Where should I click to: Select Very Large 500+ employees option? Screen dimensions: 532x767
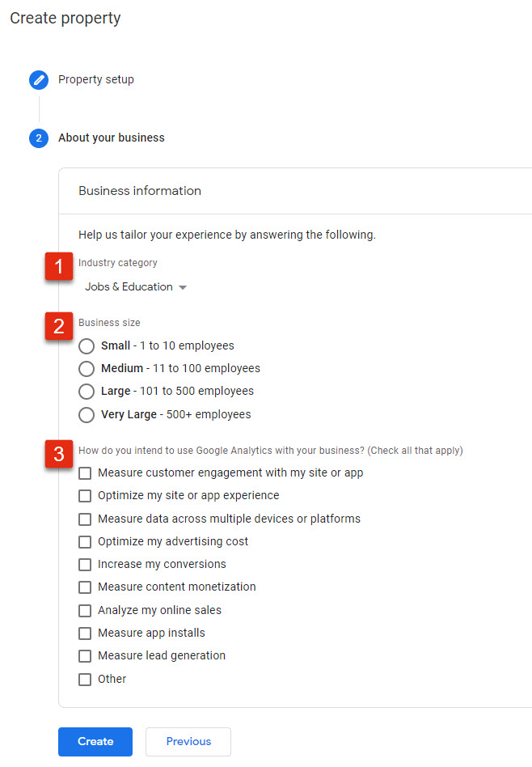[87, 415]
